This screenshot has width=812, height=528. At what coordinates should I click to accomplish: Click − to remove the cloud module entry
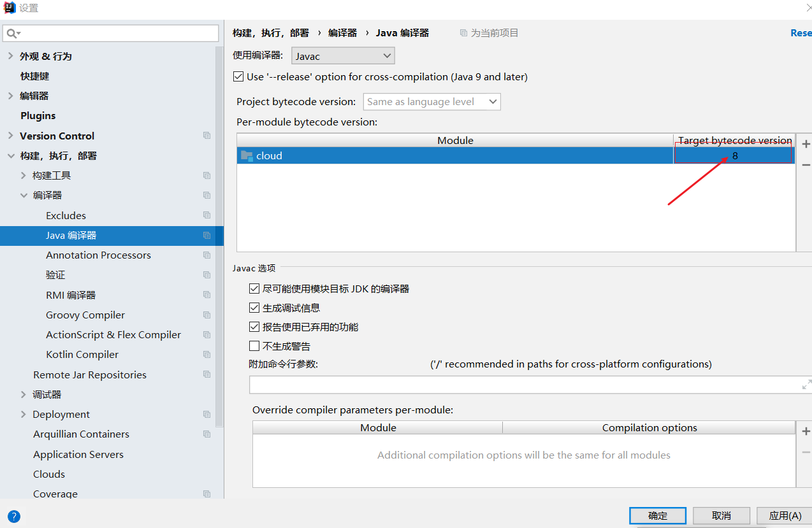[805, 164]
